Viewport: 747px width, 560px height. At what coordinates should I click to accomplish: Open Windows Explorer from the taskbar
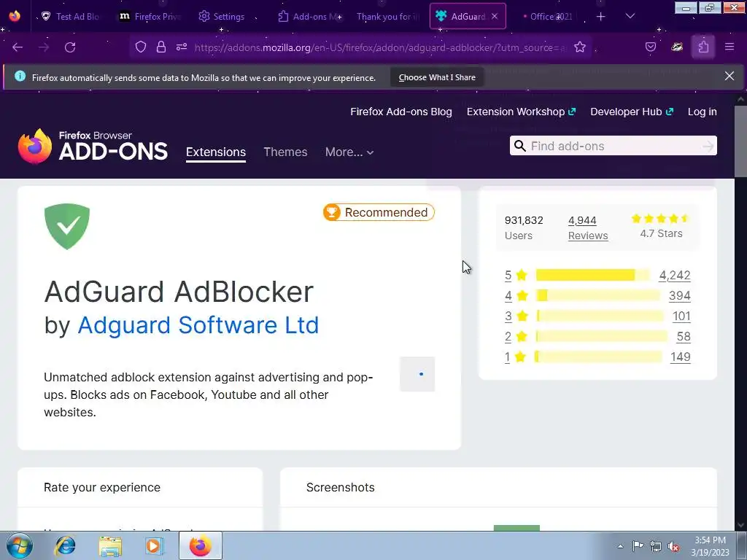(110, 545)
